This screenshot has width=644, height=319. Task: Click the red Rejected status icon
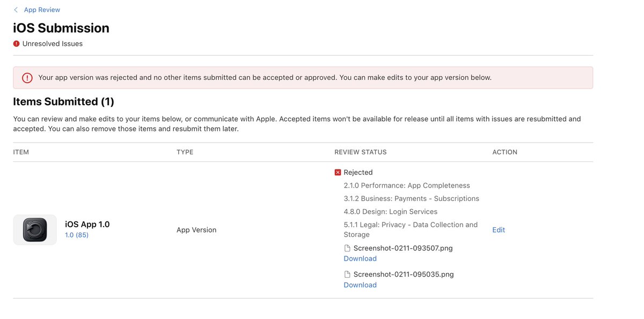338,173
